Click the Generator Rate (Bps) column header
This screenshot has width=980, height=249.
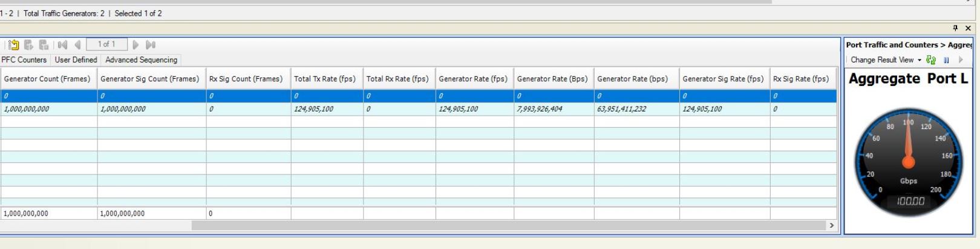coord(554,79)
